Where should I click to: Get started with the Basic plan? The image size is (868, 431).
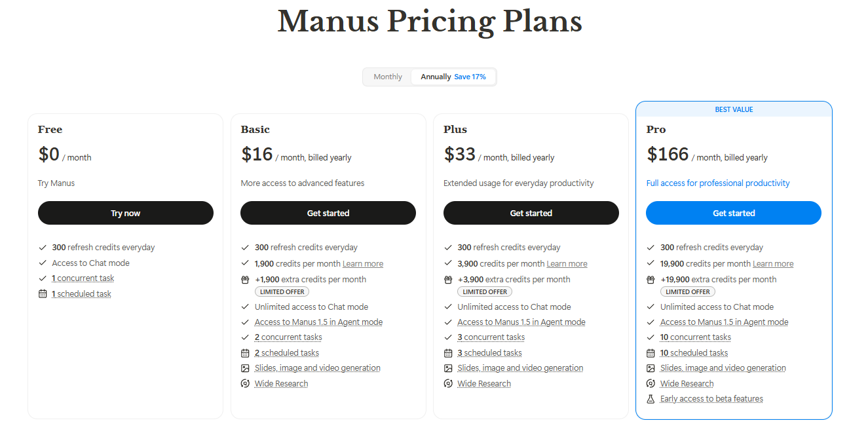[x=328, y=213]
